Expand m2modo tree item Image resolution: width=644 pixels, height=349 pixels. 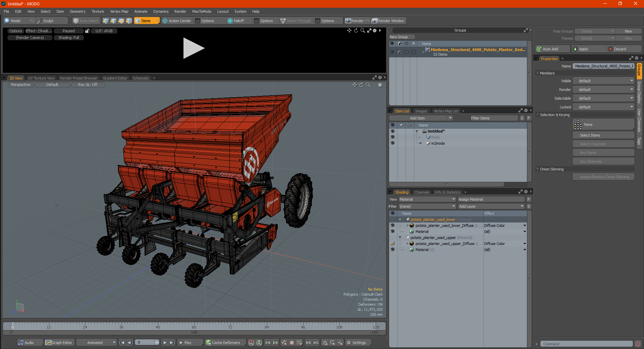[x=421, y=143]
